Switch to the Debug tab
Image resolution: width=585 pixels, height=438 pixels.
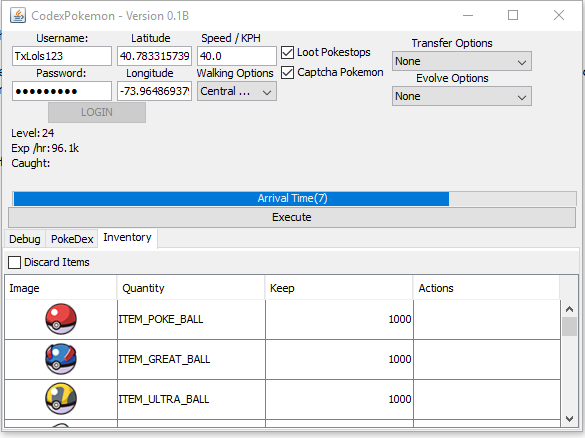click(25, 239)
